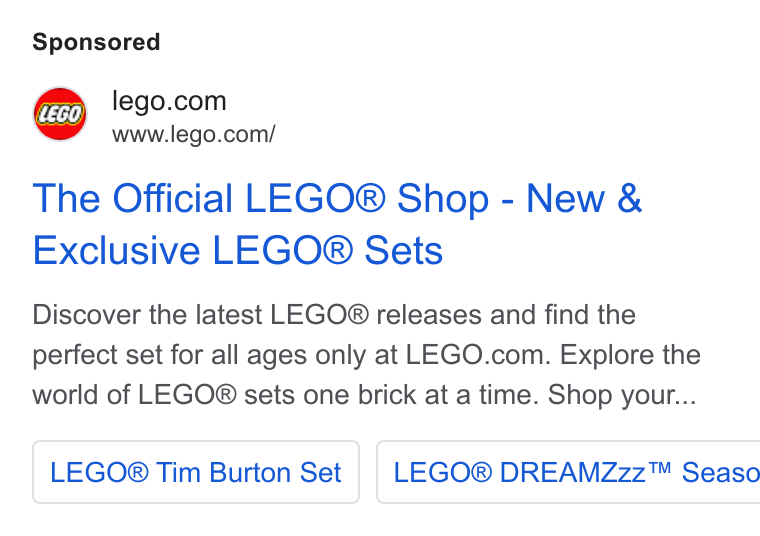The image size is (760, 536).
Task: Open the LEGO® DREAMZzz™ Season sitelink
Action: [x=568, y=472]
